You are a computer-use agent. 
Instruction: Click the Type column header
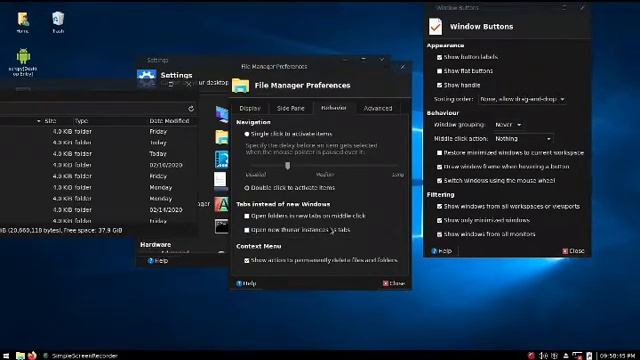click(x=82, y=121)
